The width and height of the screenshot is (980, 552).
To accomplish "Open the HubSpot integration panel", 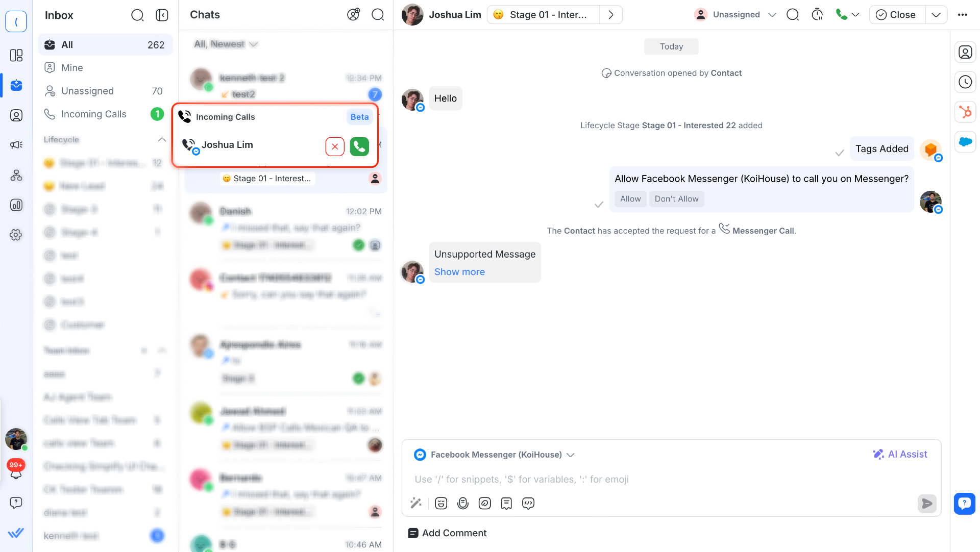I will [965, 112].
